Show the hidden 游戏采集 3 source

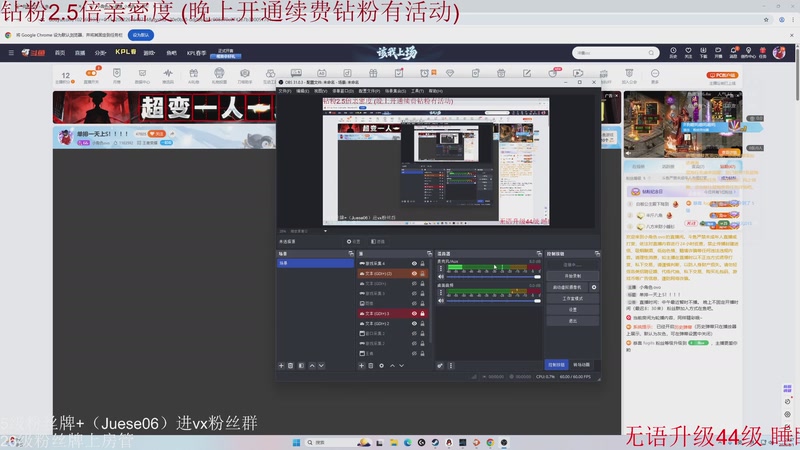pos(414,294)
